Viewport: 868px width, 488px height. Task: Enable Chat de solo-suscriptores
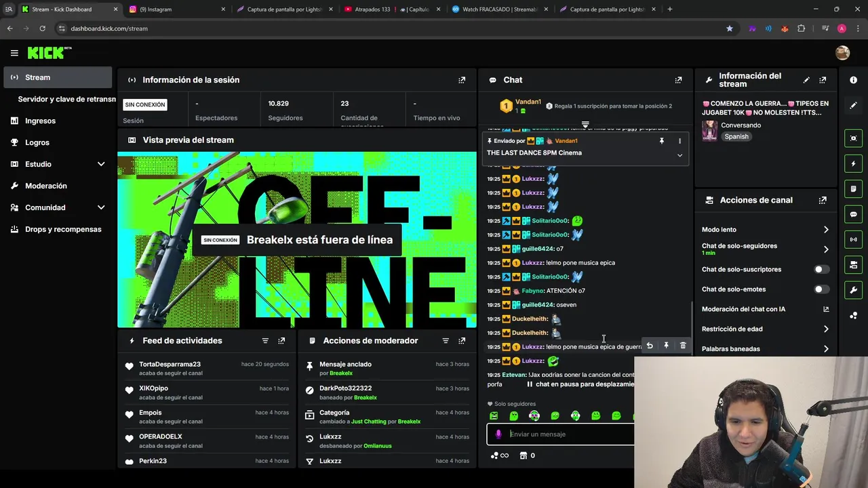pyautogui.click(x=821, y=270)
